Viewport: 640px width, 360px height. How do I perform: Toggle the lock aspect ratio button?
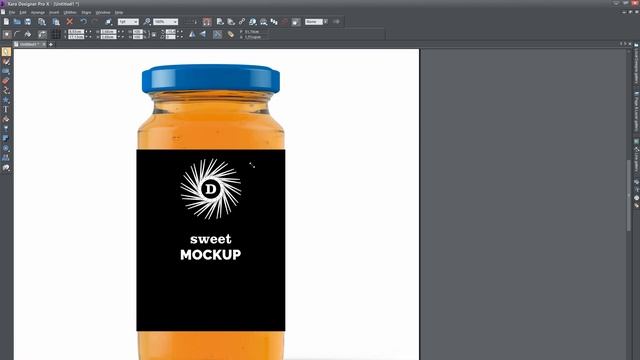153,35
